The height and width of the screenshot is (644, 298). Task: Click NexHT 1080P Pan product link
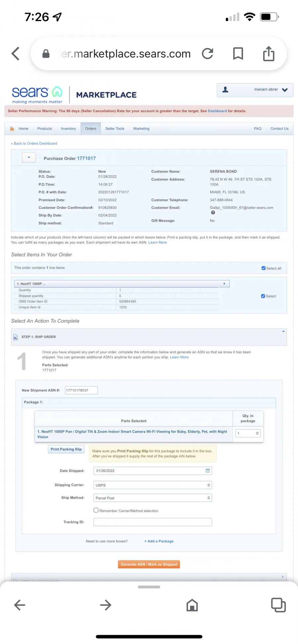[132, 434]
